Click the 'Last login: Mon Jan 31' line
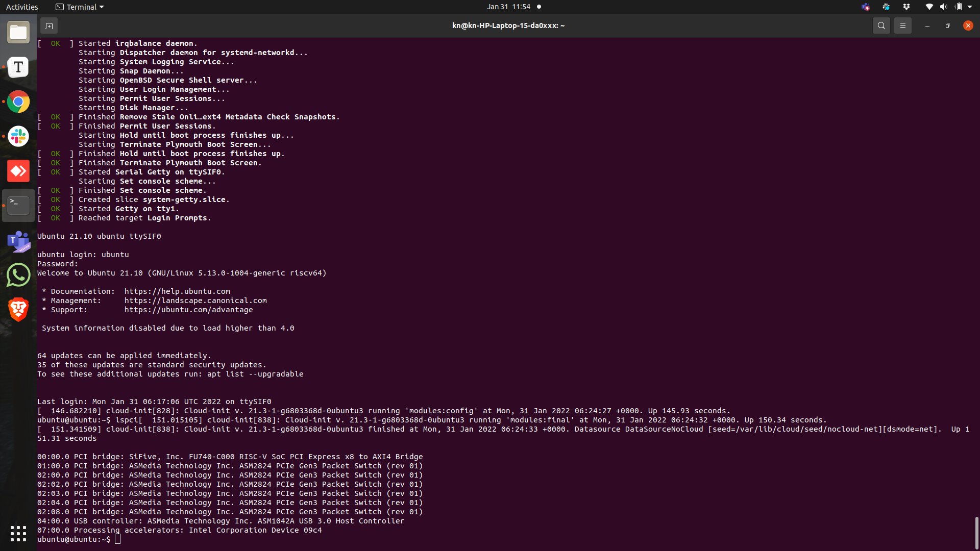Image resolution: width=980 pixels, height=551 pixels. pyautogui.click(x=154, y=402)
